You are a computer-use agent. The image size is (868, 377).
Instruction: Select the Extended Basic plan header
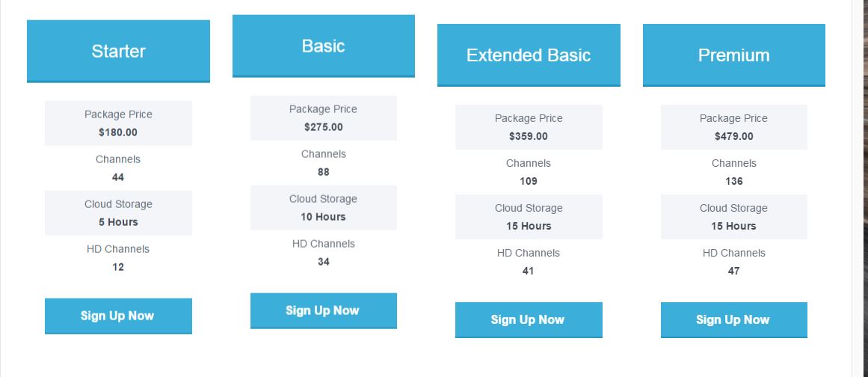[x=529, y=55]
